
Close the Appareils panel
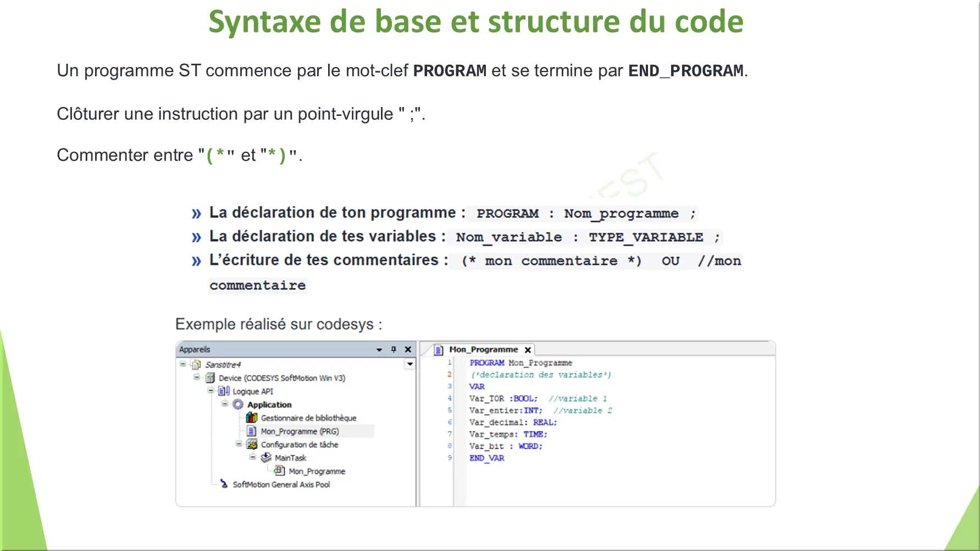click(x=408, y=349)
